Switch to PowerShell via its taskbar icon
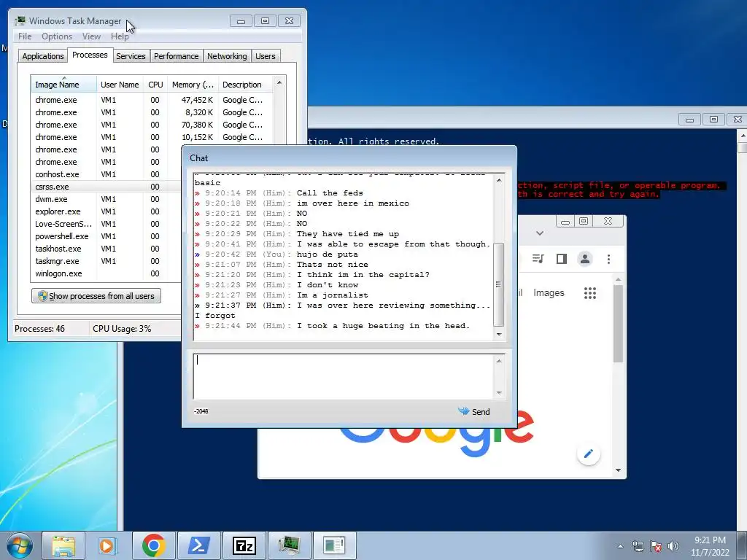Viewport: 747px width, 560px height. click(198, 545)
